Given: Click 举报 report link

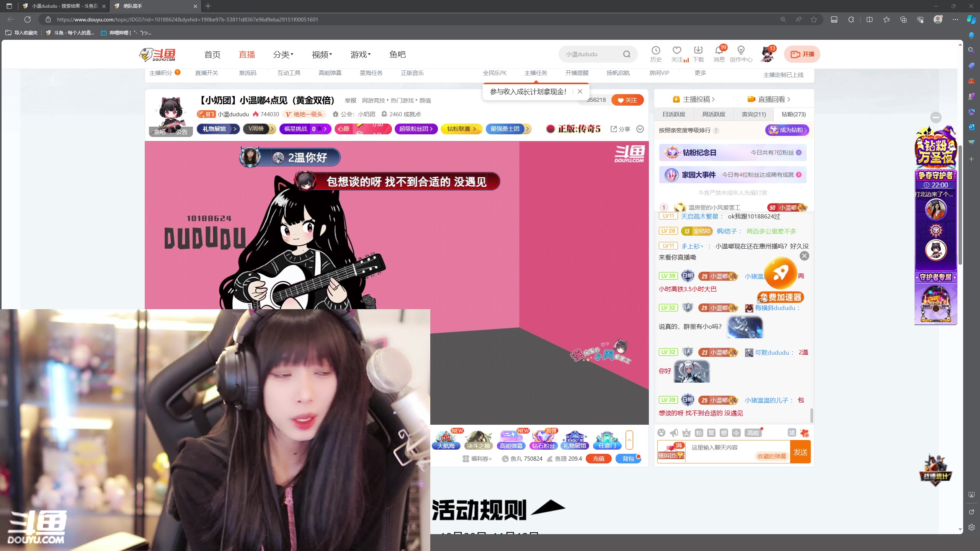Looking at the screenshot, I should (350, 100).
